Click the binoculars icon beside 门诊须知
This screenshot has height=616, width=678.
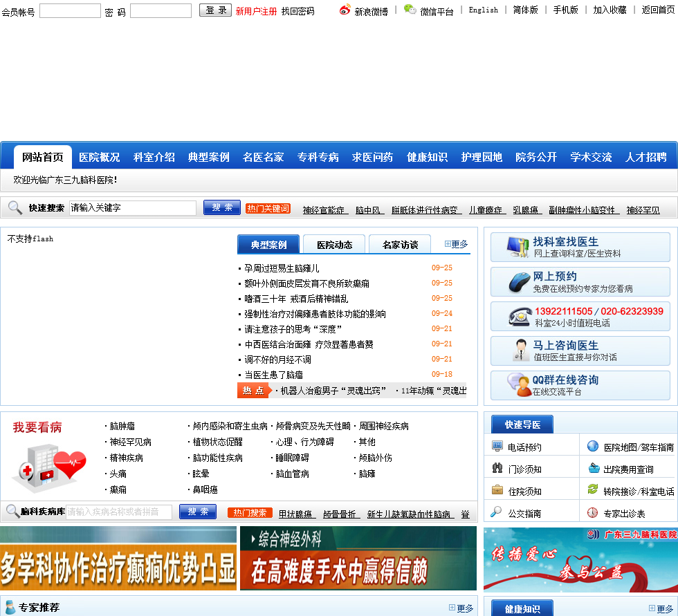point(497,468)
